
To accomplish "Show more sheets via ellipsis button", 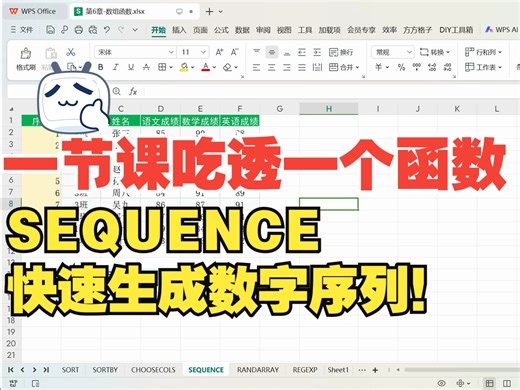I will click(362, 370).
